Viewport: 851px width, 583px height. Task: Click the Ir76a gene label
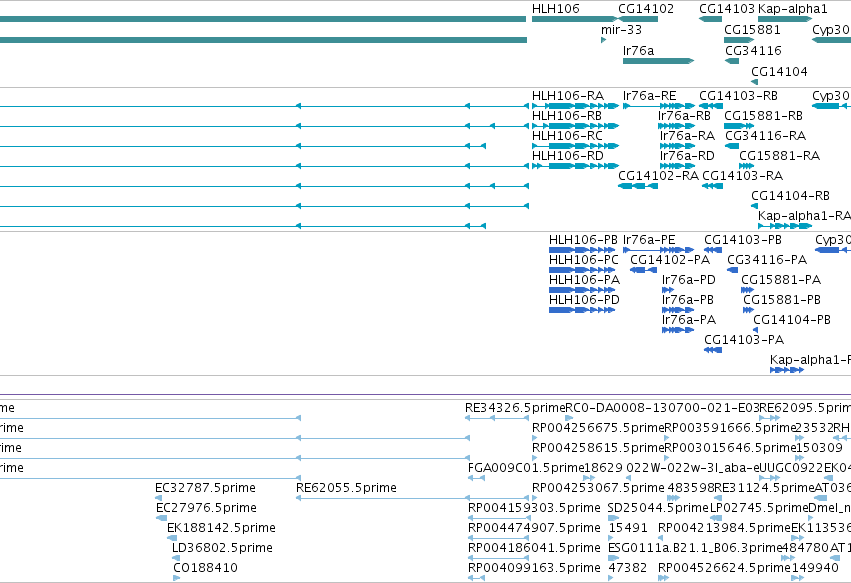tap(638, 50)
